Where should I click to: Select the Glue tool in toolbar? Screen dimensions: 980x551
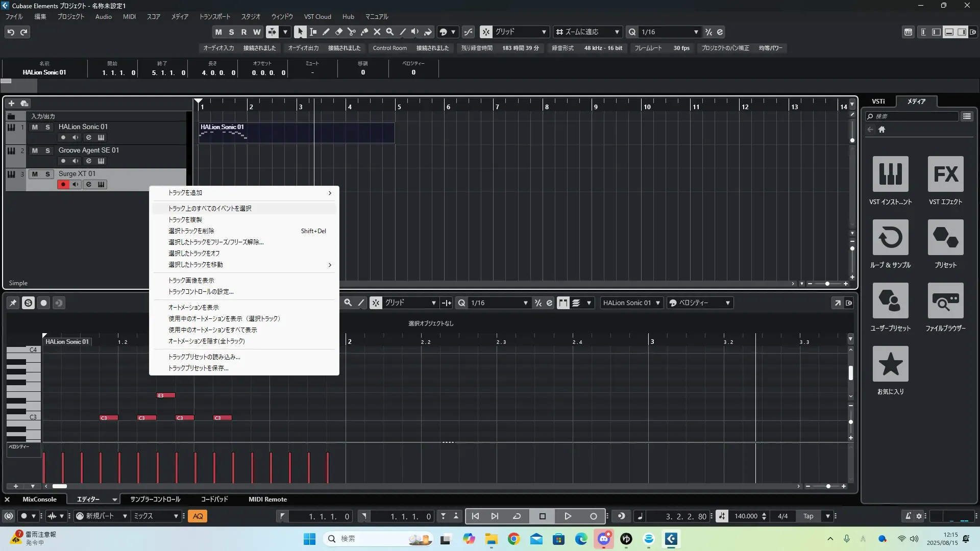click(x=364, y=32)
